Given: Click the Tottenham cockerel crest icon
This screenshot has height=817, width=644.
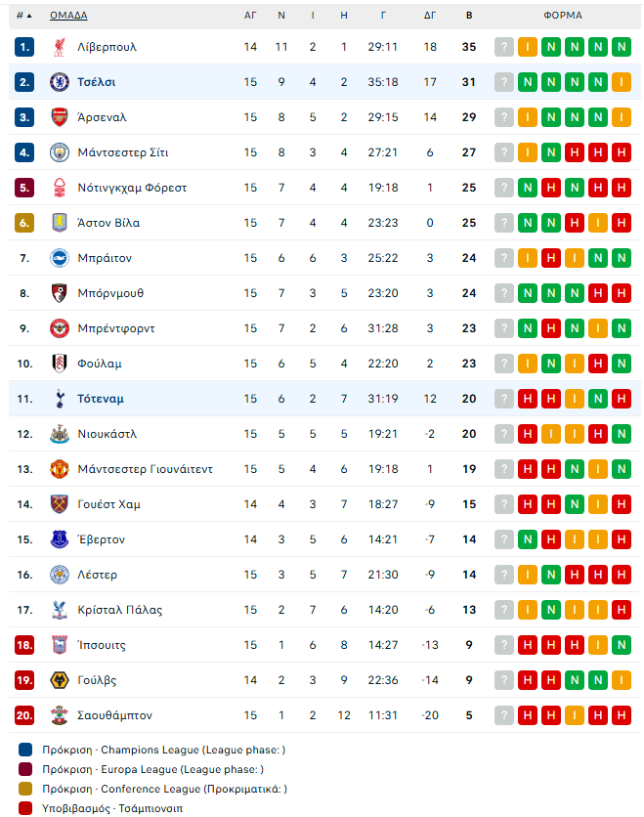Looking at the screenshot, I should [x=60, y=399].
